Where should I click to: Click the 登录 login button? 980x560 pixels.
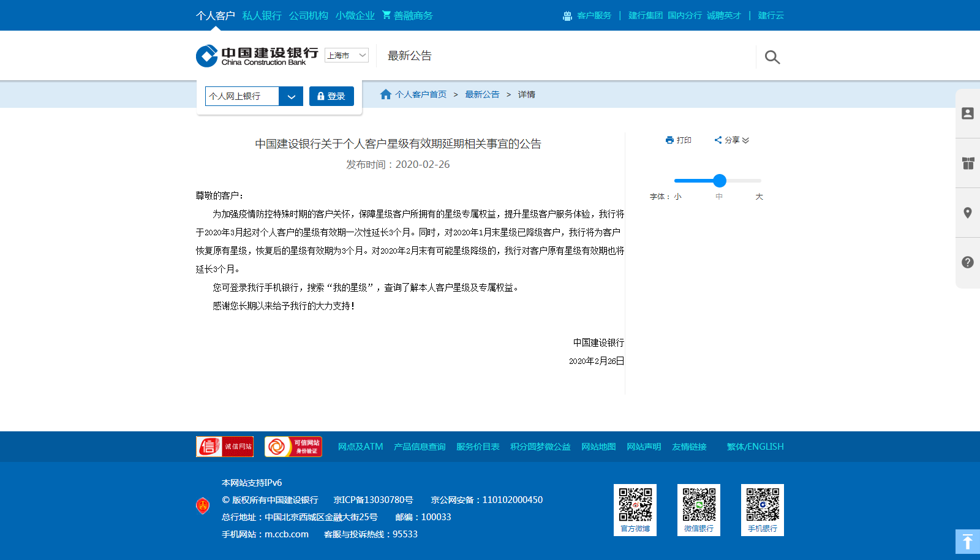pos(331,96)
